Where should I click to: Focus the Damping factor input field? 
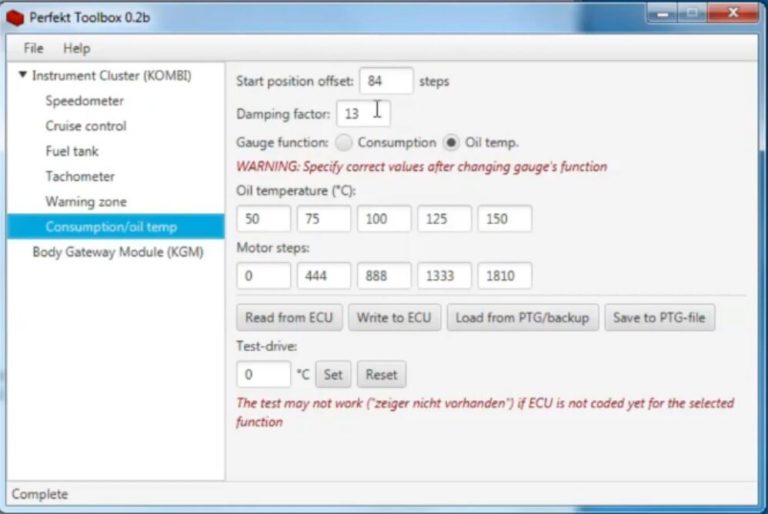pyautogui.click(x=362, y=114)
